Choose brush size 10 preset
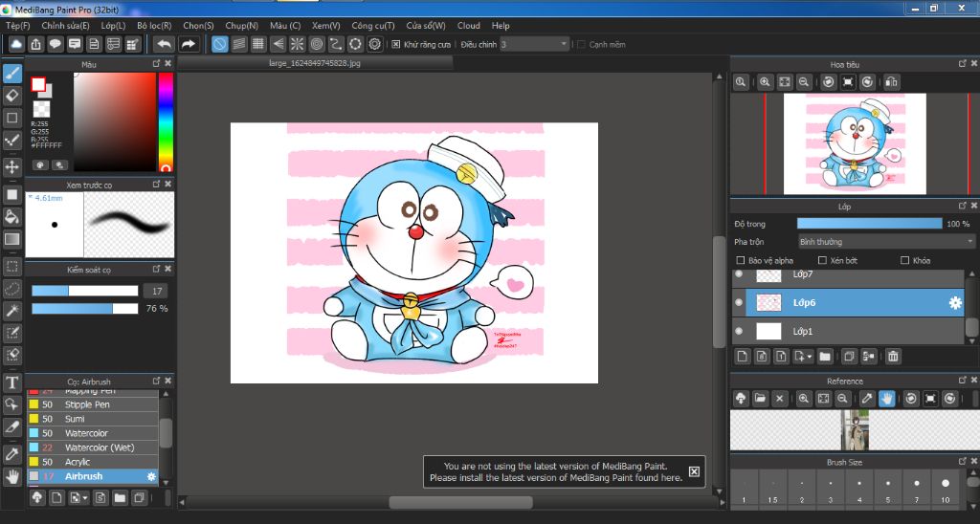This screenshot has width=980, height=524. [945, 489]
